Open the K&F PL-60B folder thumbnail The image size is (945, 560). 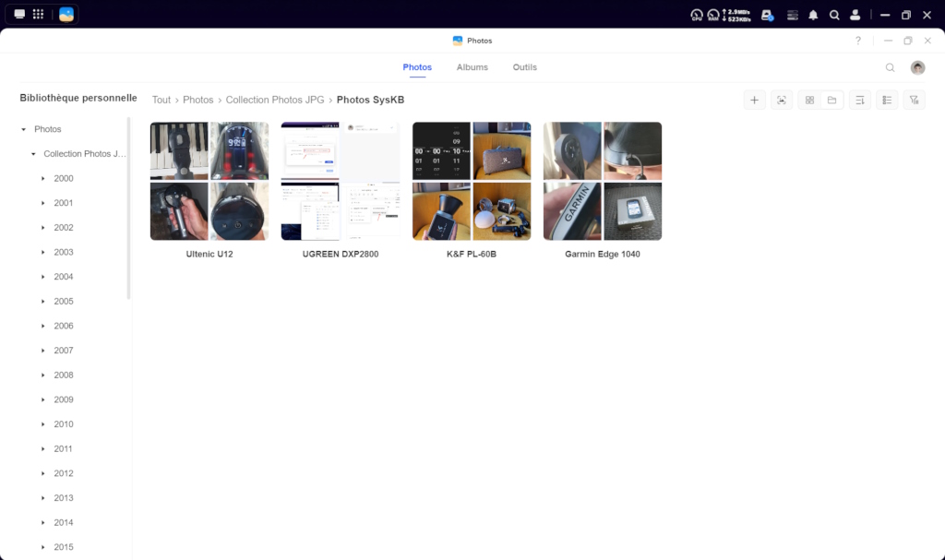click(472, 181)
